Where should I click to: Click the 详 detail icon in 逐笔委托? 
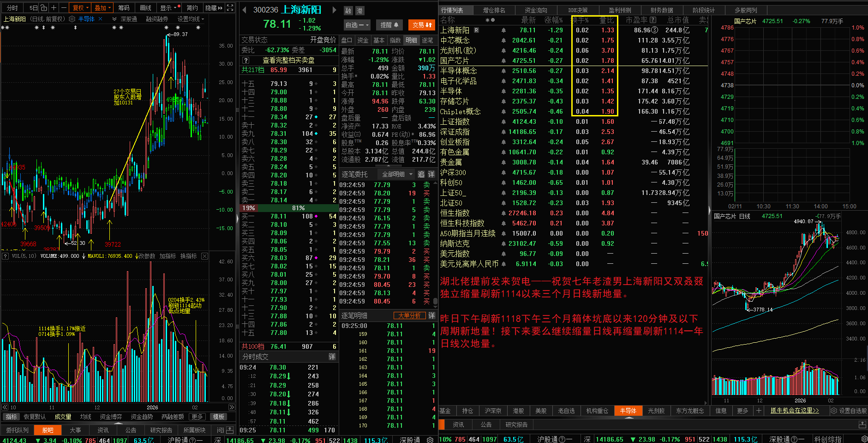tap(431, 174)
